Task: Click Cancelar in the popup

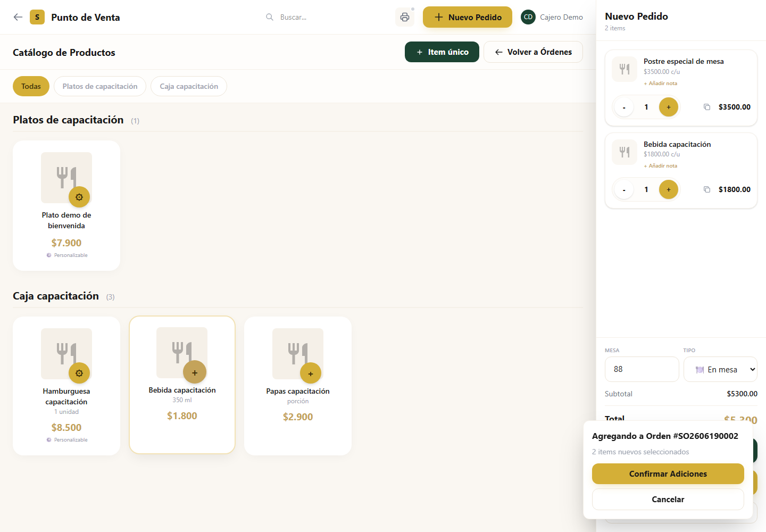Action: pyautogui.click(x=668, y=500)
